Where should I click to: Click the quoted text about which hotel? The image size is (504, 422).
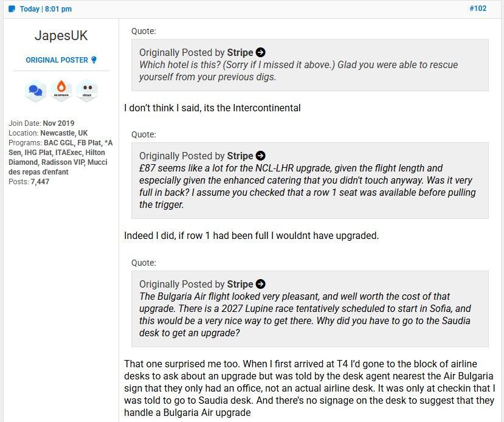[299, 71]
